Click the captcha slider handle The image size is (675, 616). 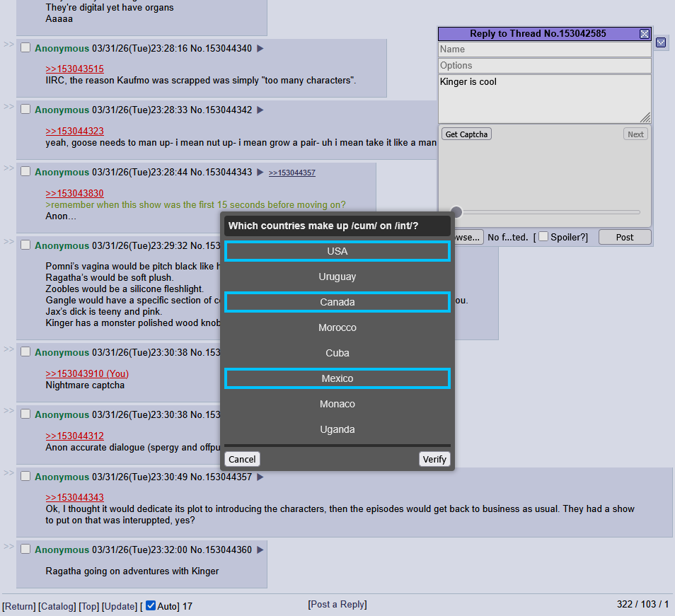coord(456,212)
